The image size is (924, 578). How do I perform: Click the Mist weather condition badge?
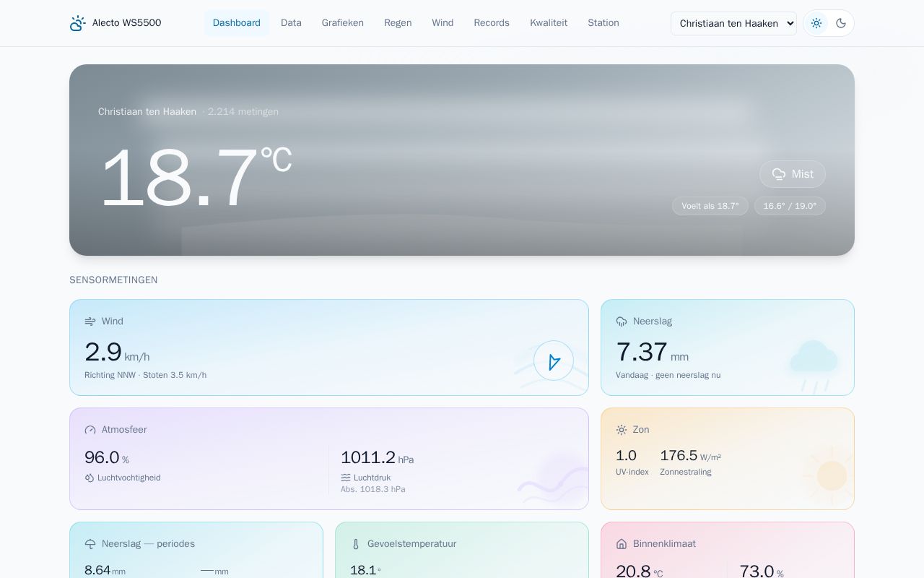pyautogui.click(x=792, y=174)
